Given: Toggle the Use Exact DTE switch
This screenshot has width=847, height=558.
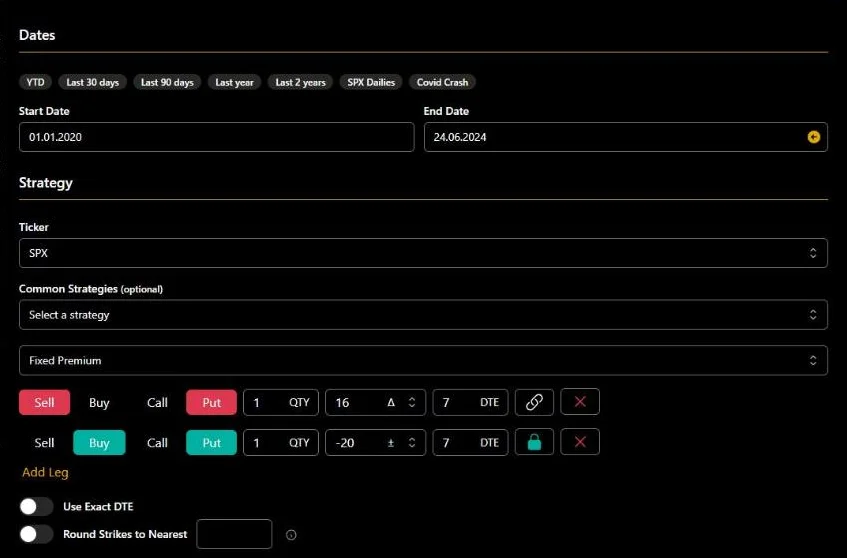Looking at the screenshot, I should pos(36,507).
